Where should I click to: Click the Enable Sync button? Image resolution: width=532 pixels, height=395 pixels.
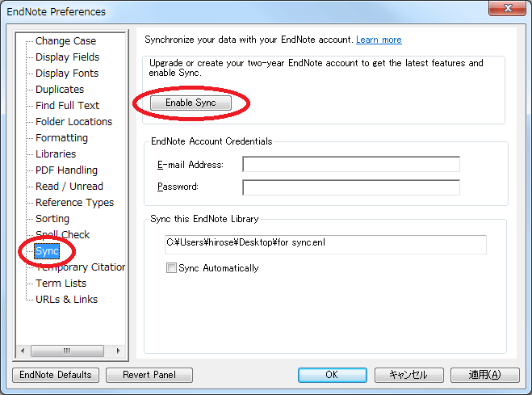(191, 103)
